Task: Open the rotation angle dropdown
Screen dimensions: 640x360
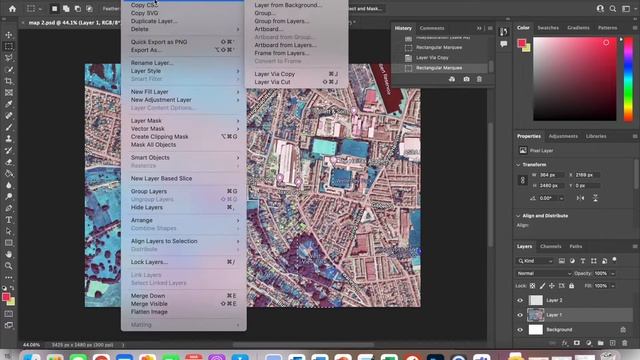Action: click(x=562, y=198)
